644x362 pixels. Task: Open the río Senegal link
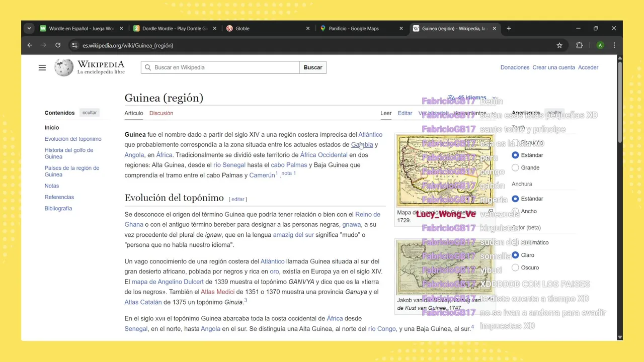pos(229,165)
